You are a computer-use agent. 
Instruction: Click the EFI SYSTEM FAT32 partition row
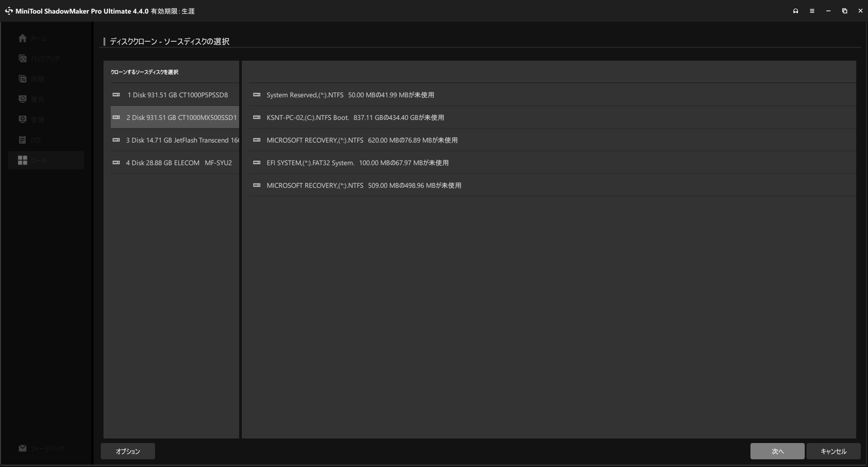pos(357,163)
